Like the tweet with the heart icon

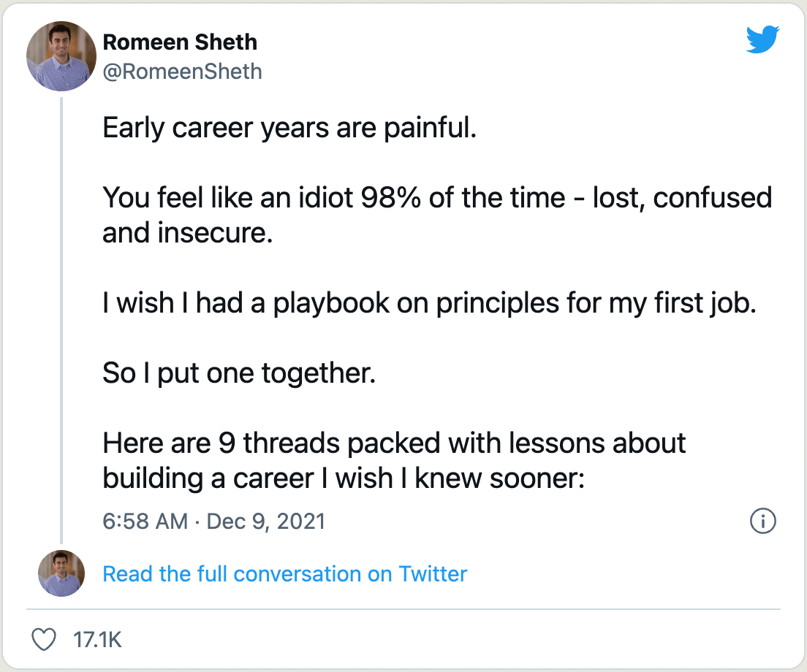pyautogui.click(x=45, y=641)
